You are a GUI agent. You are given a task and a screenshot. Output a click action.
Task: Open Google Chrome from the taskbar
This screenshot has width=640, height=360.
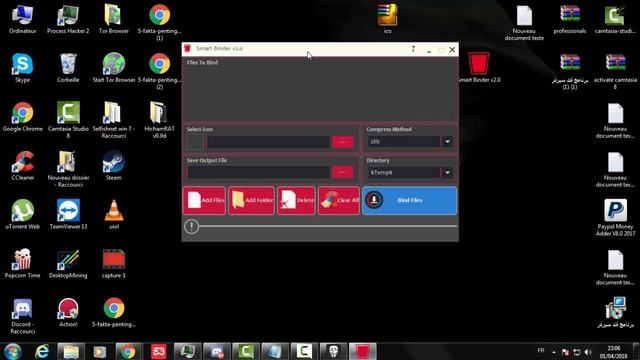click(x=128, y=351)
